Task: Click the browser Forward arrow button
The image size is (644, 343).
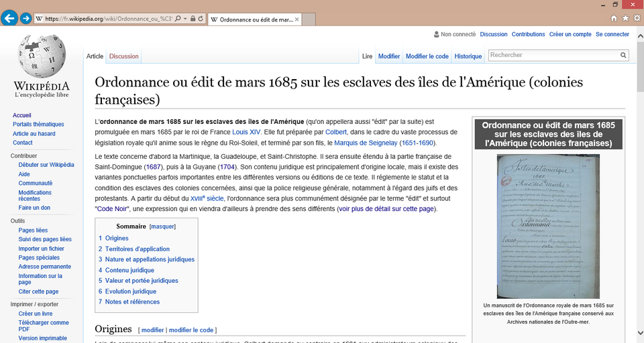Action: (x=25, y=19)
